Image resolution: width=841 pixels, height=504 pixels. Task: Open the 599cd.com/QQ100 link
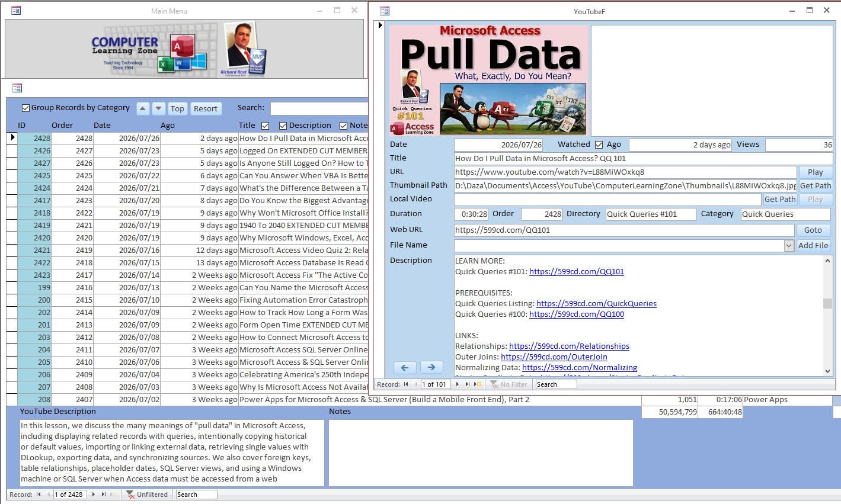tap(576, 314)
